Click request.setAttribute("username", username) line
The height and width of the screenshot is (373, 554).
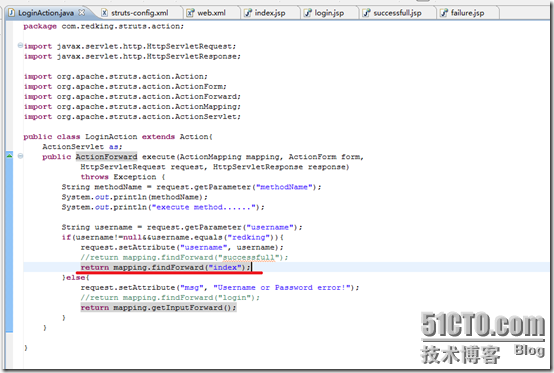pyautogui.click(x=182, y=248)
